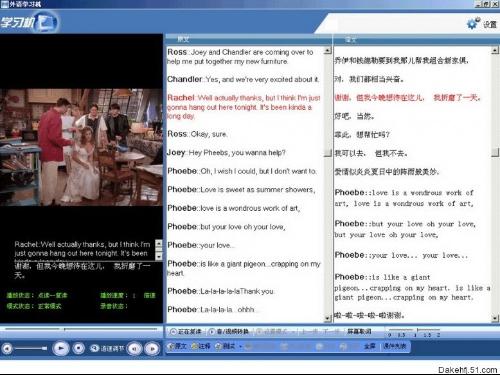Open the 设置 settings gear icon
This screenshot has width=500, height=375.
(x=472, y=24)
